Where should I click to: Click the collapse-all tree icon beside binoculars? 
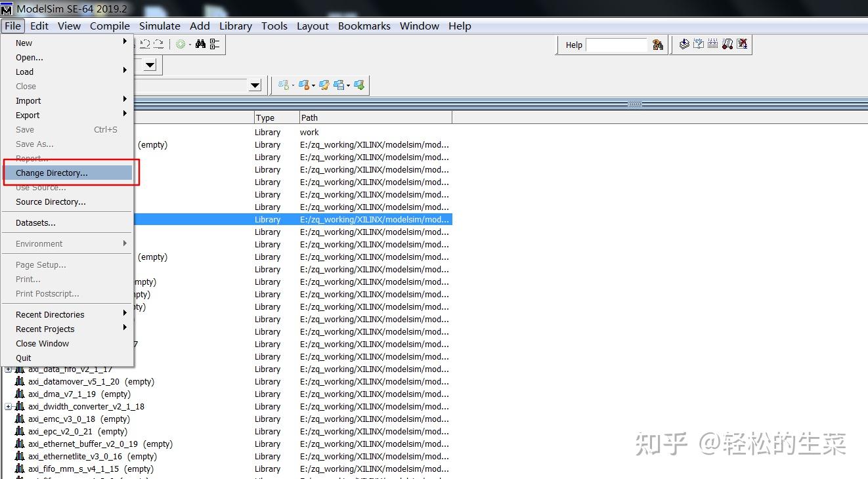[215, 44]
